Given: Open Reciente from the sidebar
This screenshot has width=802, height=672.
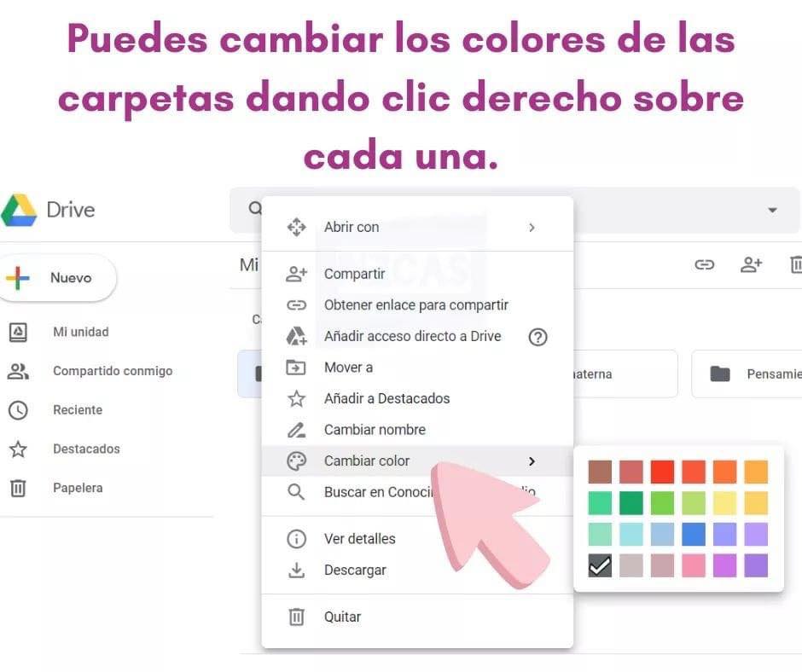Looking at the screenshot, I should coord(77,410).
